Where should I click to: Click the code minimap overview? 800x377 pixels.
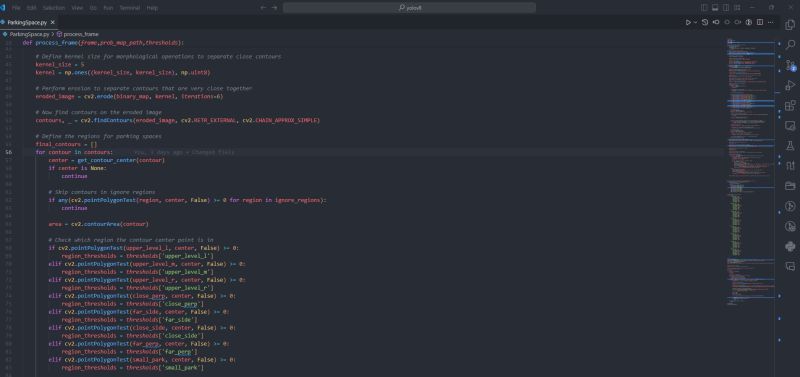[x=751, y=172]
